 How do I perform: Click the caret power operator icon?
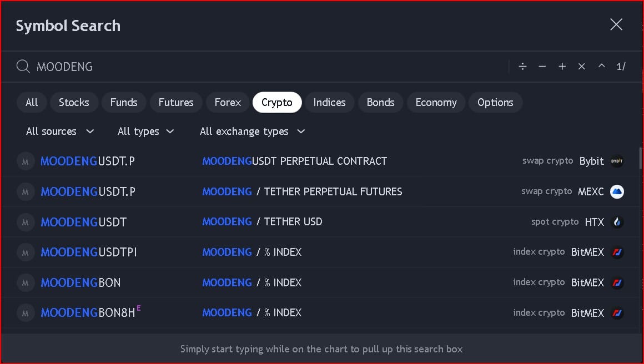(601, 67)
